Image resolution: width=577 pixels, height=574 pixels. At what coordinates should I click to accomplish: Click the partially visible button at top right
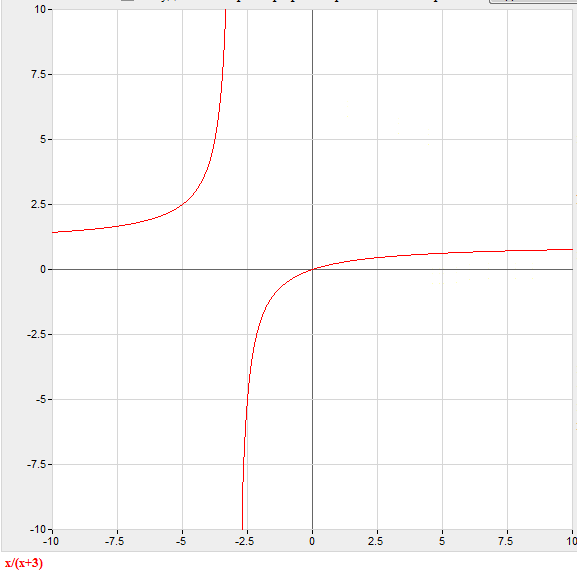pos(533,1)
